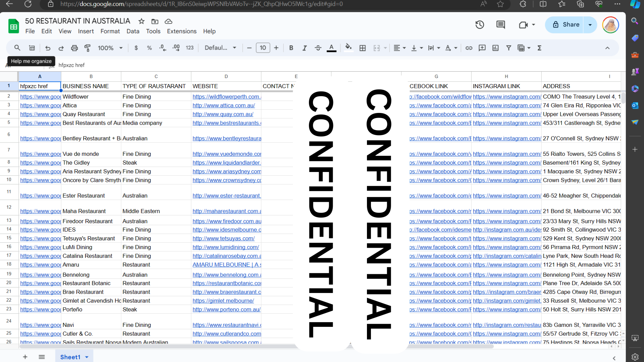Open text color picker
The width and height of the screenshot is (644, 362).
tap(331, 48)
